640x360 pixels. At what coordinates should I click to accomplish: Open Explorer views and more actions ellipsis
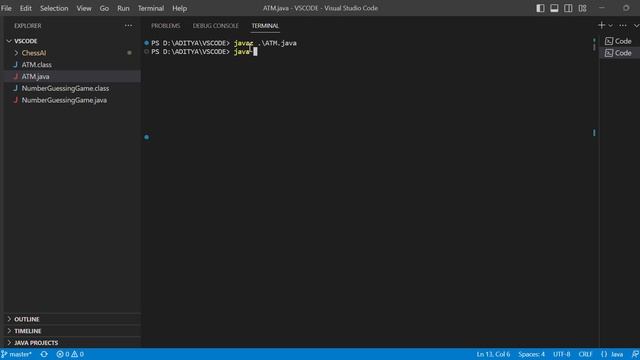[x=128, y=26]
